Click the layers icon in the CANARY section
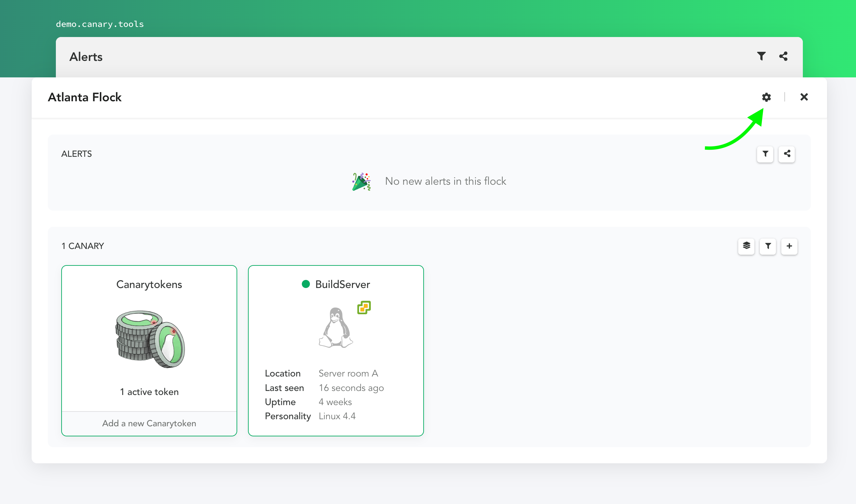This screenshot has width=856, height=504. click(746, 246)
